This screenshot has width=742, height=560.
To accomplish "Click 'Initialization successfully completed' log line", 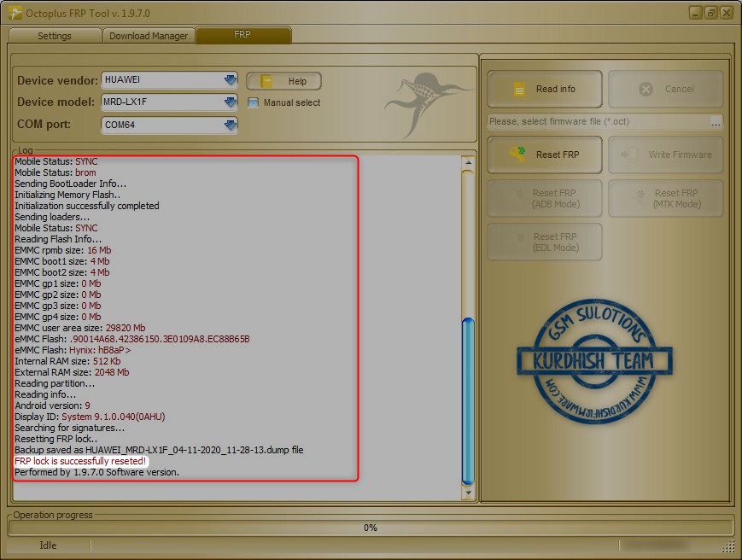I will pos(87,206).
